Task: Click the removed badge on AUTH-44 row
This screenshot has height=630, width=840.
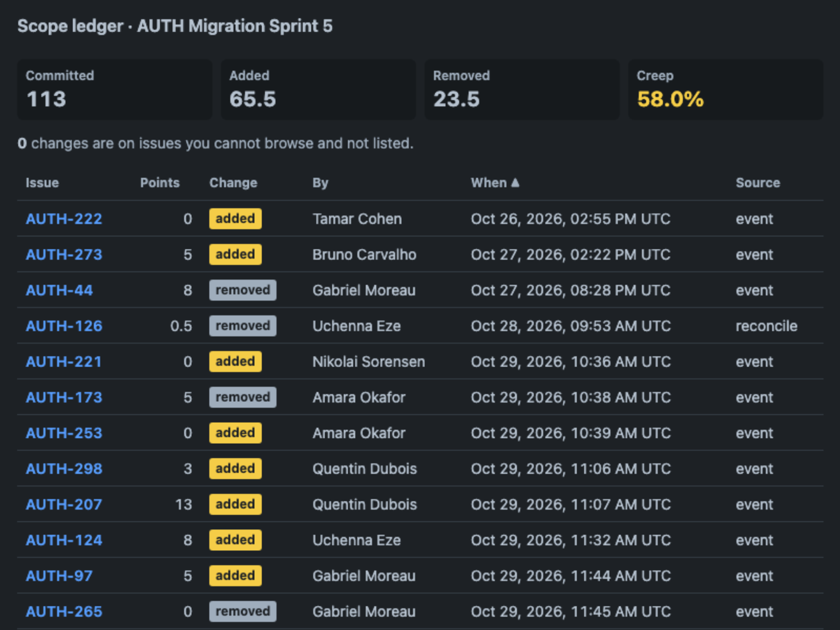Action: [x=243, y=290]
